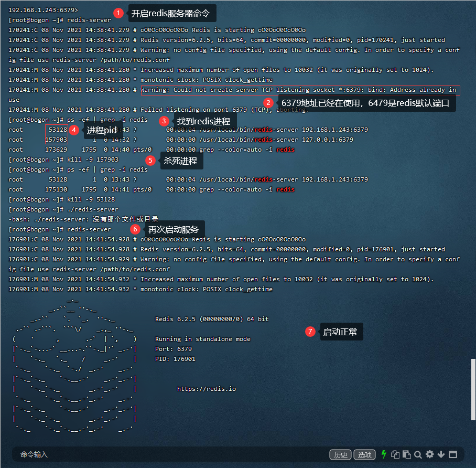Click red marker 6 beside 再次启动服务

tap(135, 229)
